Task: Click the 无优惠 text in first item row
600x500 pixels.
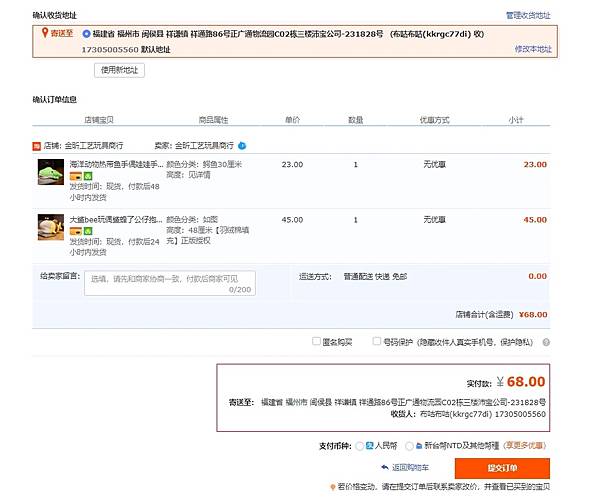Action: click(x=434, y=164)
